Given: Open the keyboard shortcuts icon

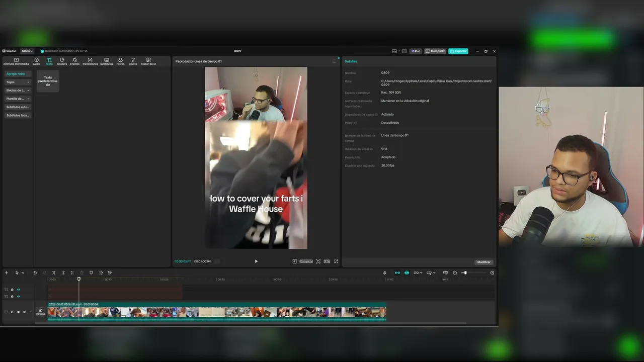Looking at the screenshot, I should pos(404,51).
